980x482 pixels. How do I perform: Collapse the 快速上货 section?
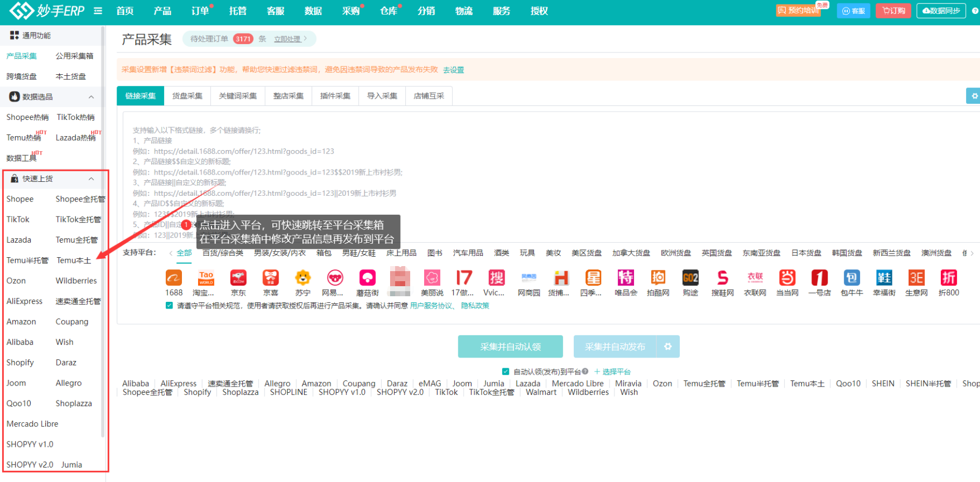(x=91, y=179)
